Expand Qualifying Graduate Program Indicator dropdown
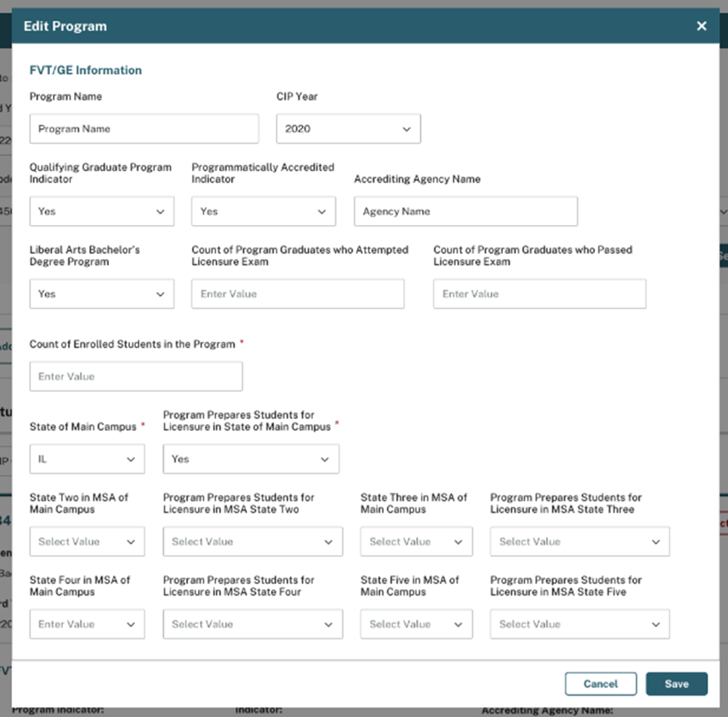 [102, 212]
